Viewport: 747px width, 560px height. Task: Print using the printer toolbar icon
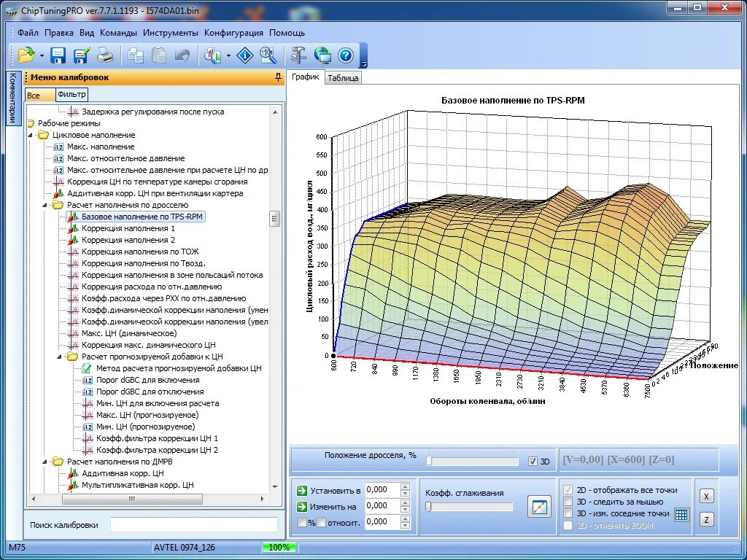[x=105, y=55]
